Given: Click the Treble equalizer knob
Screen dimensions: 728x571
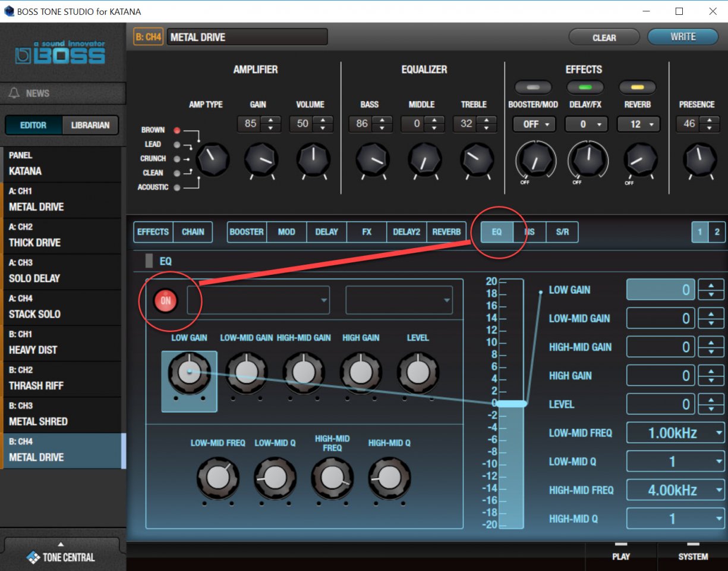Looking at the screenshot, I should pyautogui.click(x=477, y=159).
